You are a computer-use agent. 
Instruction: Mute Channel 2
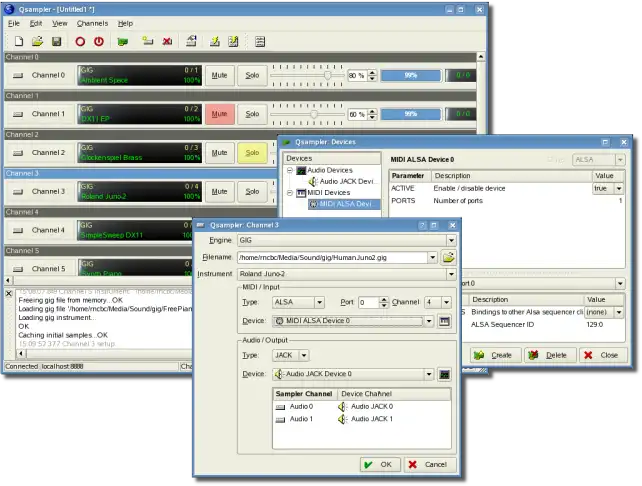(219, 153)
